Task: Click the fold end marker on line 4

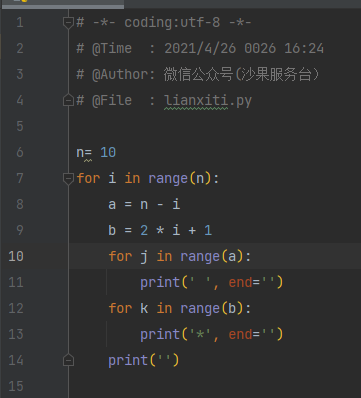Action: point(68,100)
